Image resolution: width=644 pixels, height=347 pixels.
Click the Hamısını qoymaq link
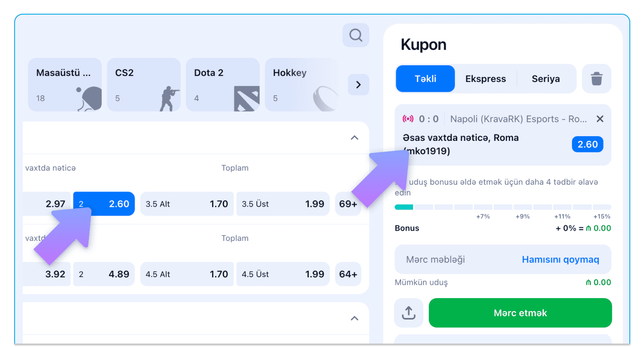(x=560, y=259)
